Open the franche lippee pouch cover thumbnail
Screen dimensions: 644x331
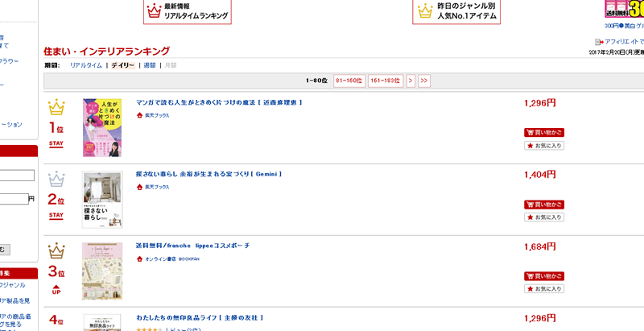coord(102,271)
